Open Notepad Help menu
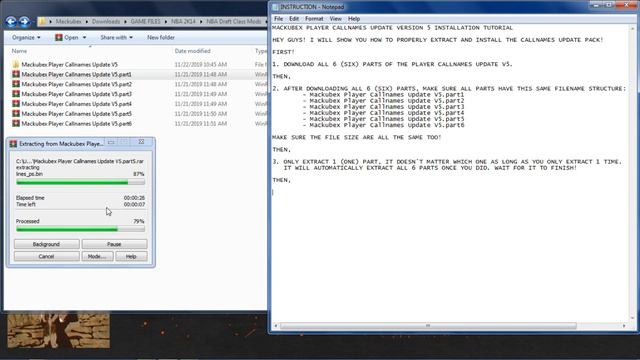Screen dimensions: 640x360 (x=354, y=19)
